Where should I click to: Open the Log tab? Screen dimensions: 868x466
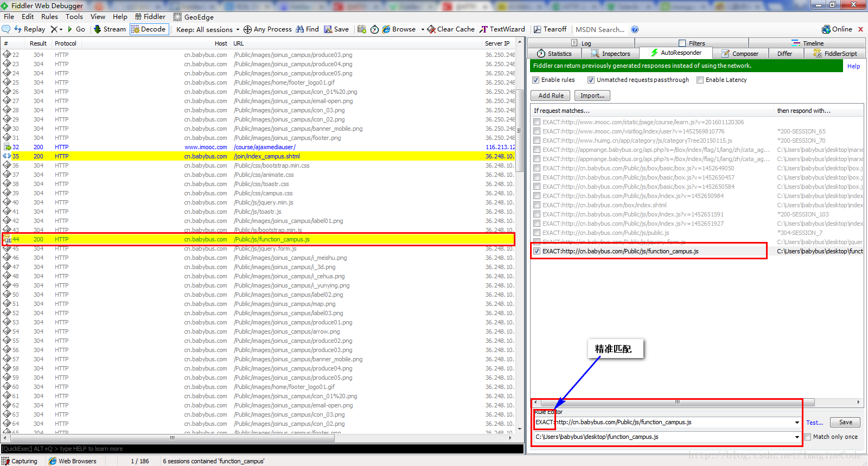coord(581,43)
